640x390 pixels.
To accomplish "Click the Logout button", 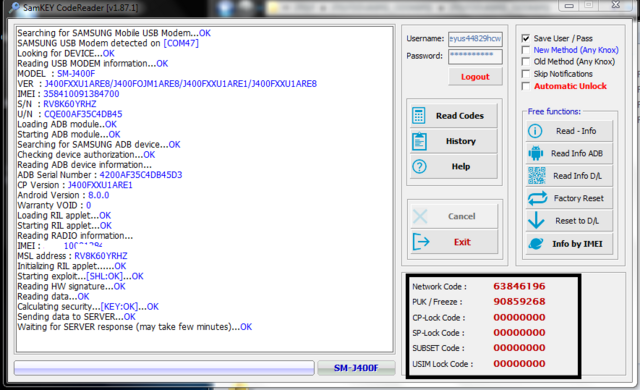I will [x=475, y=77].
